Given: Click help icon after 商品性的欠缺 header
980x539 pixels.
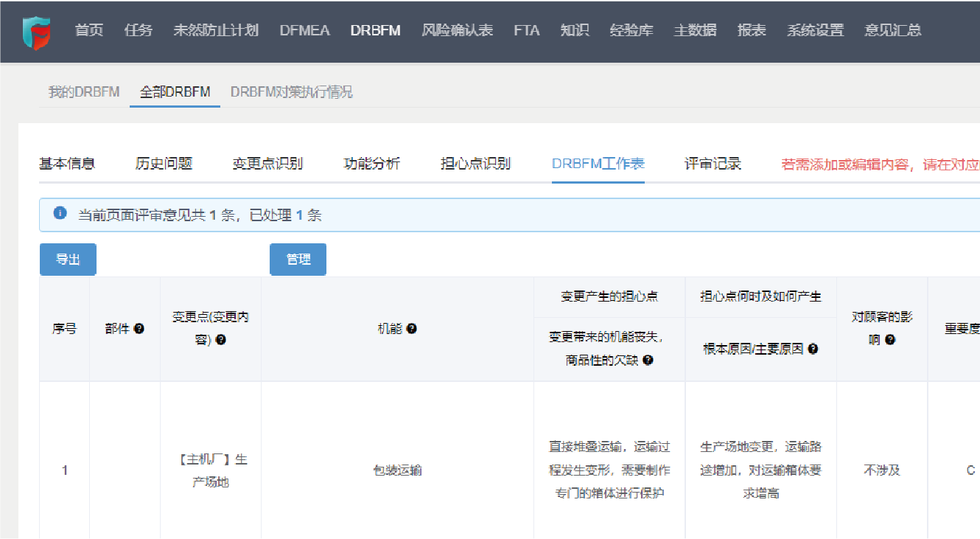Looking at the screenshot, I should [x=648, y=360].
